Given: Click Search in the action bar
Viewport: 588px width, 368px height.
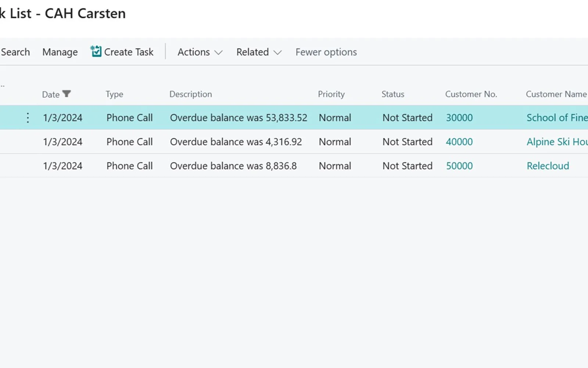Looking at the screenshot, I should click(15, 52).
